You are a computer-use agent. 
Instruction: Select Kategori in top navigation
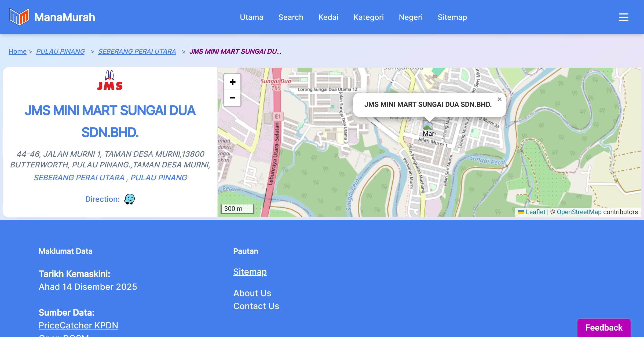tap(368, 17)
